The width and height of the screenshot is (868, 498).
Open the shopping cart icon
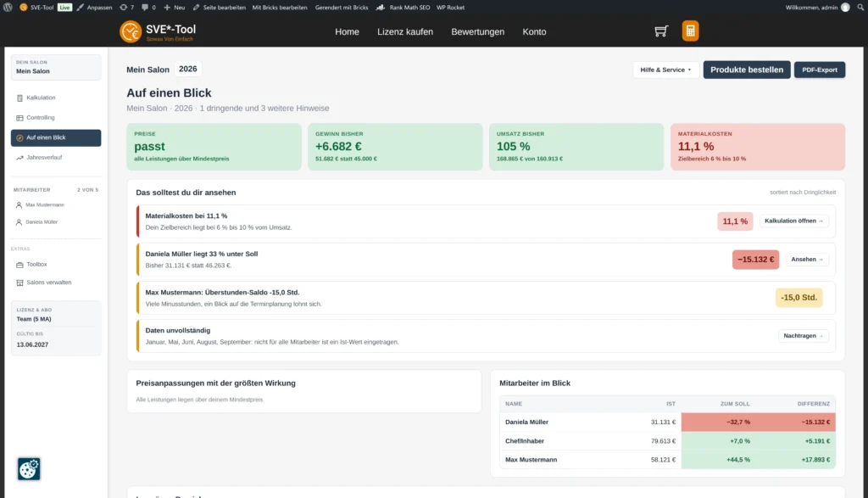661,31
